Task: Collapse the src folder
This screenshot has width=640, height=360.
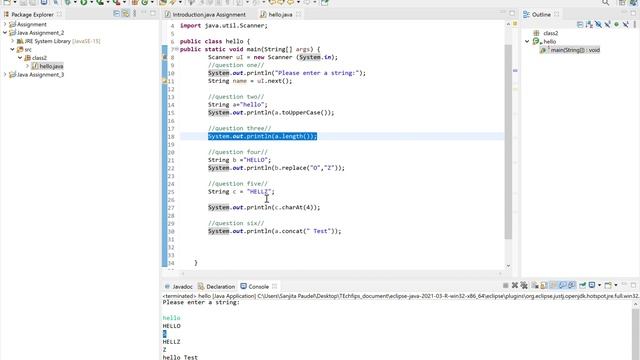Action: click(12, 49)
